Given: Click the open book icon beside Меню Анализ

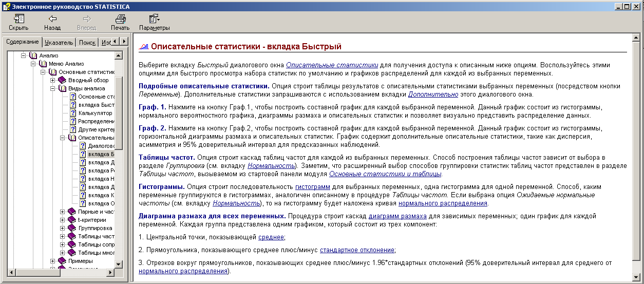Looking at the screenshot, I should point(44,64).
